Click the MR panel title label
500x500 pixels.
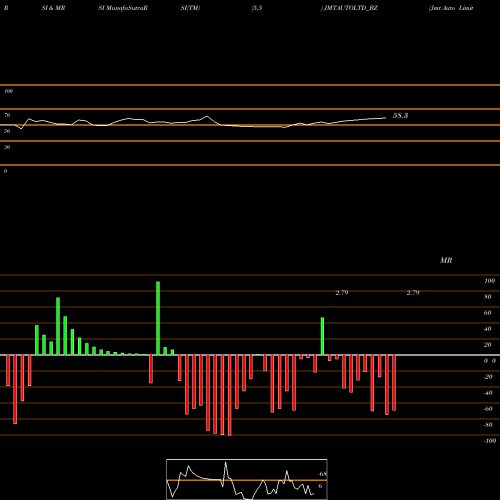pyautogui.click(x=446, y=260)
